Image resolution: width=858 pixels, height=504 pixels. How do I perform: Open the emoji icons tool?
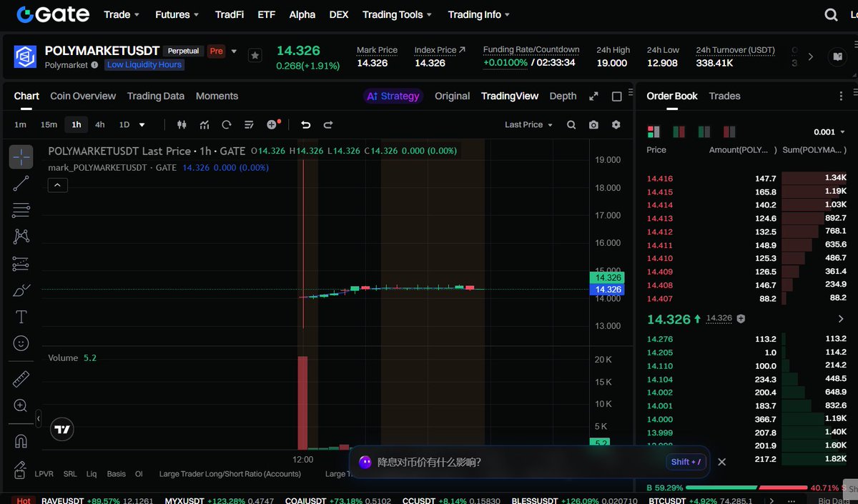[21, 344]
